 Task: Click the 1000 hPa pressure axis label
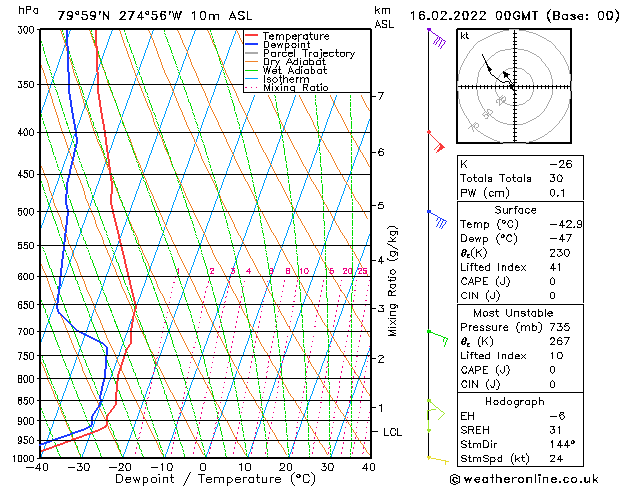(25, 458)
